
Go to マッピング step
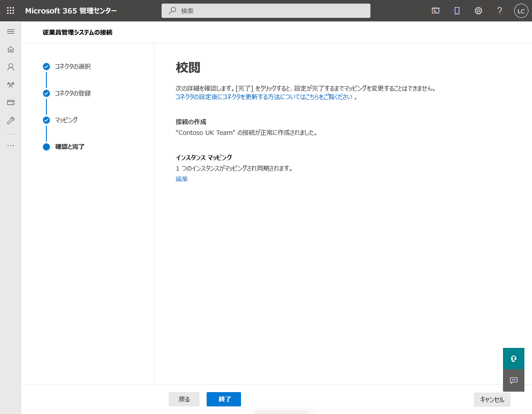(x=60, y=120)
